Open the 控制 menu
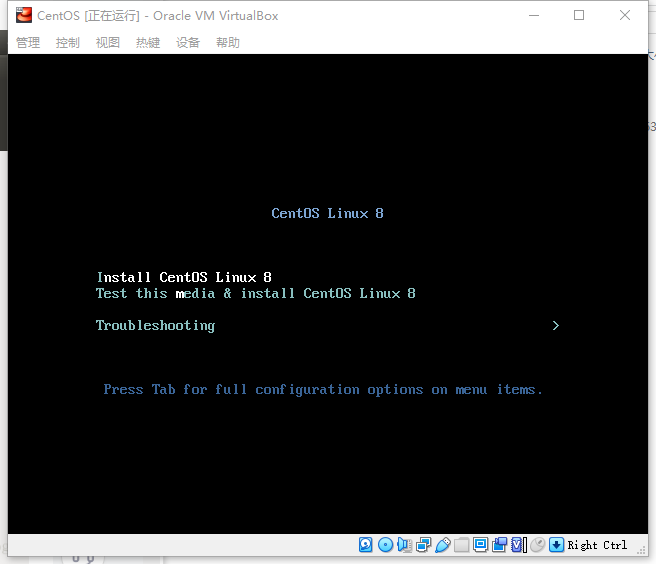Viewport: 656px width, 564px height. [x=67, y=42]
